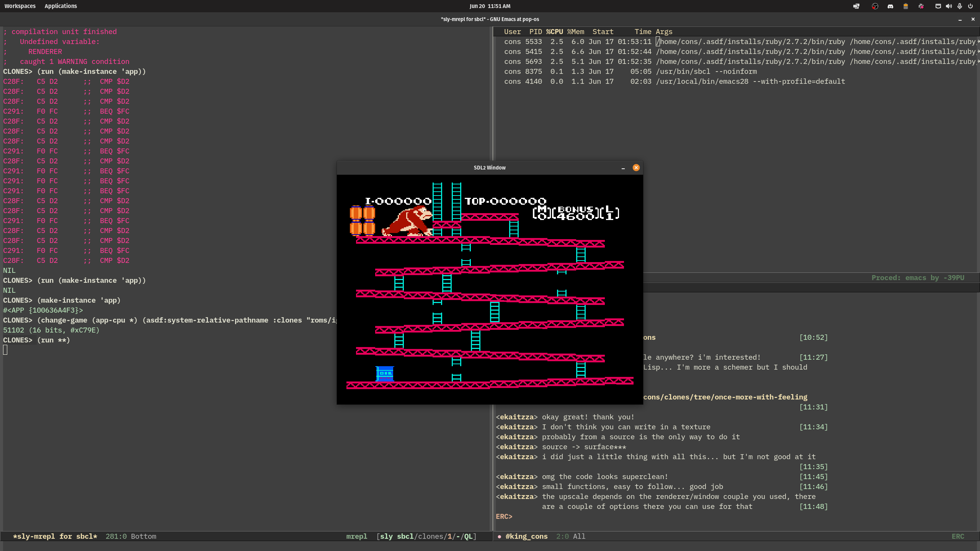Click the orange battery tray icon
The width and height of the screenshot is (980, 551).
905,6
